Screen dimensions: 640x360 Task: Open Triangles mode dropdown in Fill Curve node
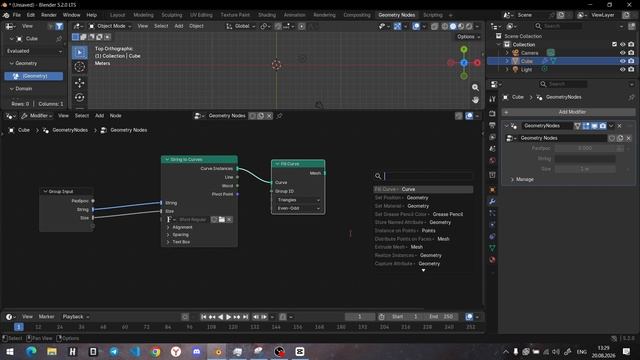pyautogui.click(x=298, y=200)
